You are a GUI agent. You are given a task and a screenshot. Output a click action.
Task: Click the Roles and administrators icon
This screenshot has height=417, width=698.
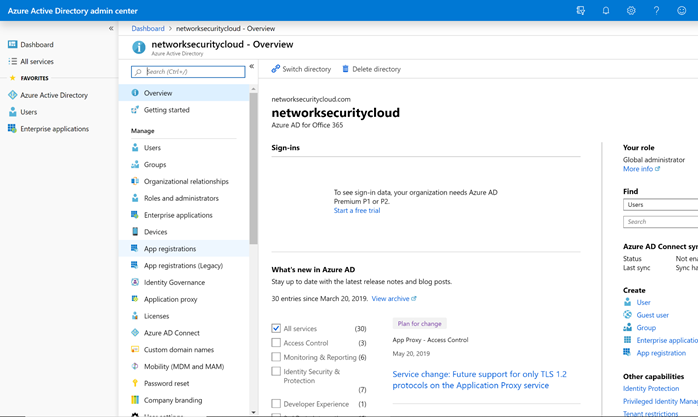coord(135,198)
